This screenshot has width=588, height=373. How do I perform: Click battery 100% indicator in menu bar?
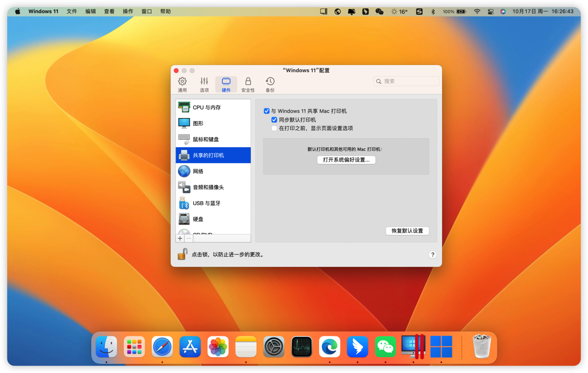coord(455,12)
